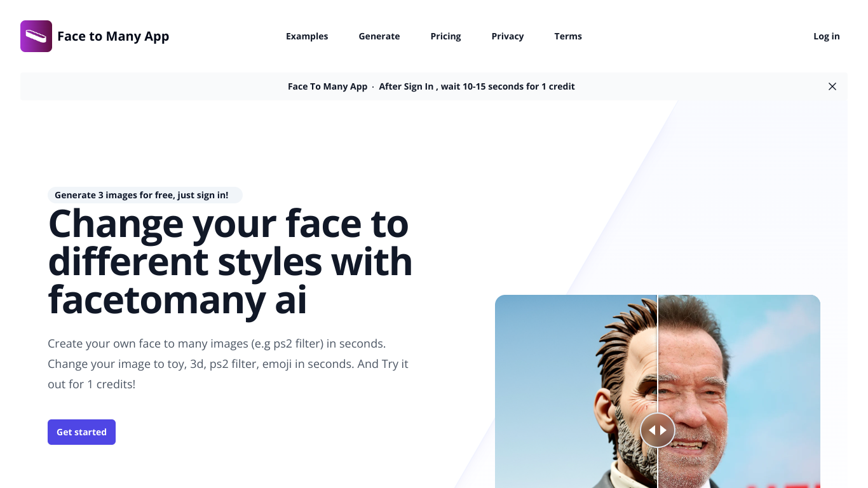
Task: Click the original photo right half of comparison
Action: click(739, 391)
